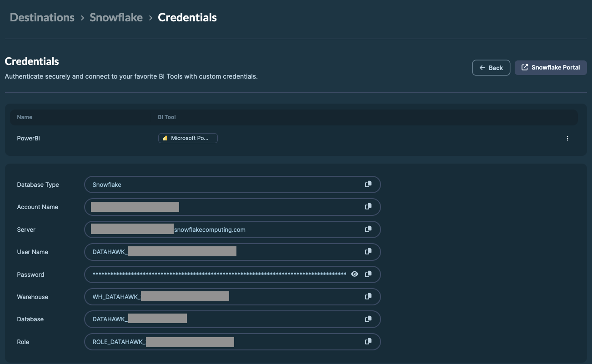Focus the Warehouse field
Viewport: 592px width, 364px height.
pyautogui.click(x=232, y=297)
